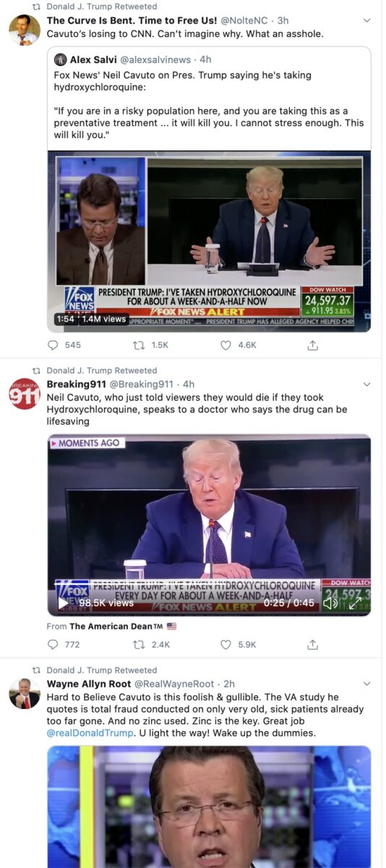Open the Breaking911 profile avatar

pos(24,393)
